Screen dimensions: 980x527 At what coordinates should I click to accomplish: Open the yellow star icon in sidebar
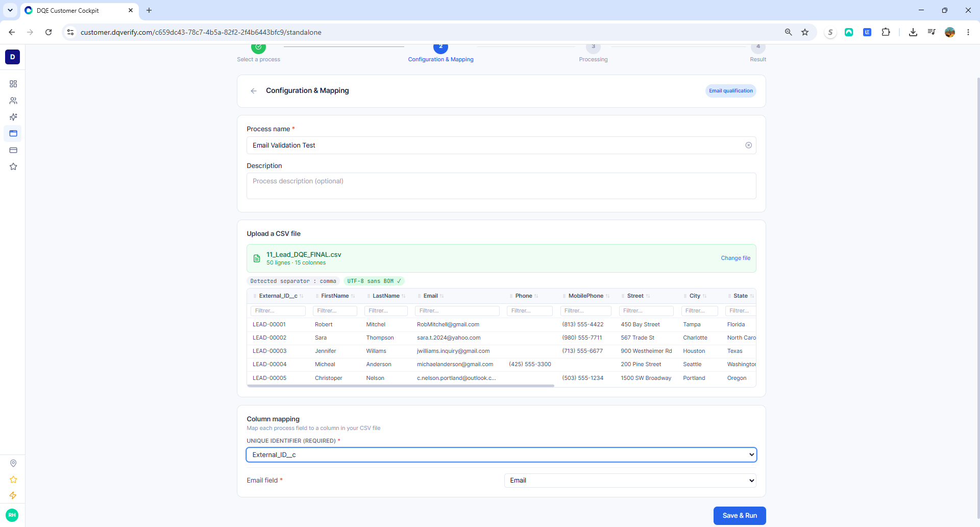pos(13,480)
